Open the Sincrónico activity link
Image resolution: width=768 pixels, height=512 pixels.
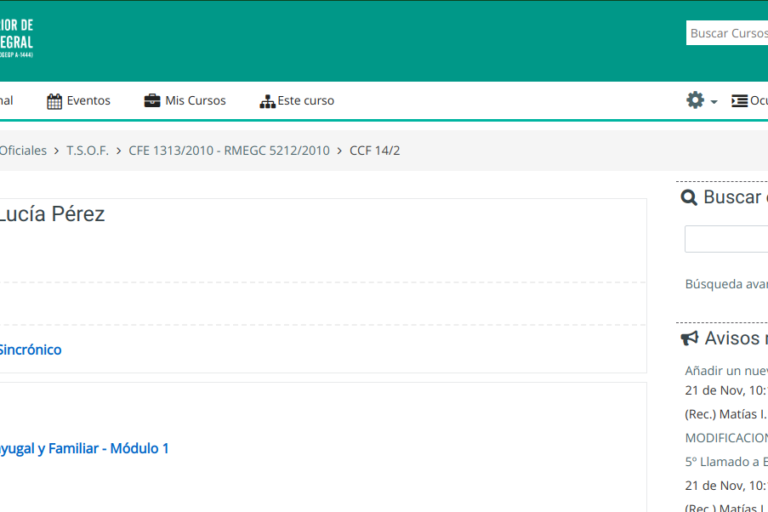[x=29, y=350]
